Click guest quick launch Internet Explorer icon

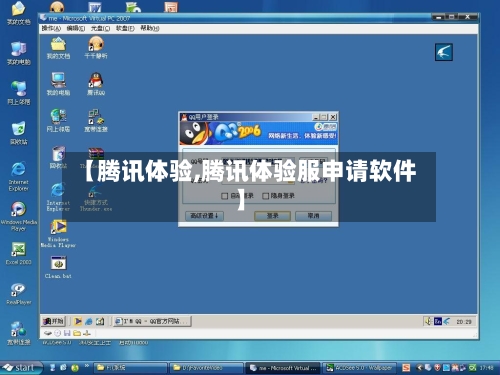(89, 321)
